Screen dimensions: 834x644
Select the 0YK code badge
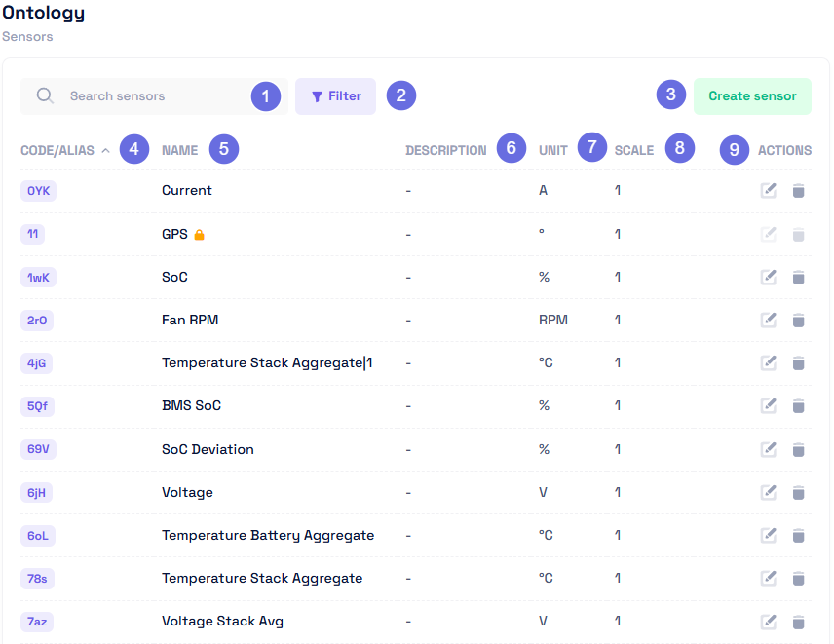point(38,190)
